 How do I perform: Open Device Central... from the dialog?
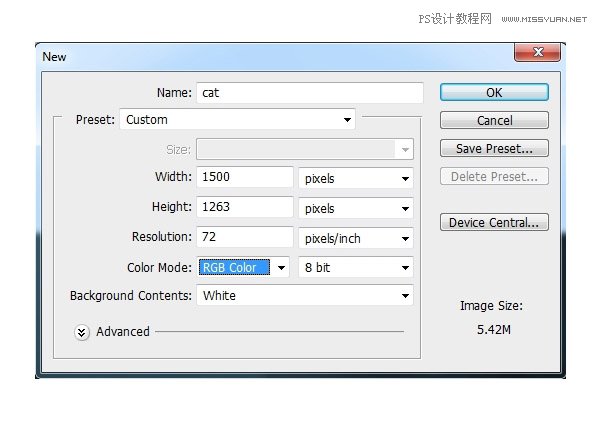[x=494, y=222]
